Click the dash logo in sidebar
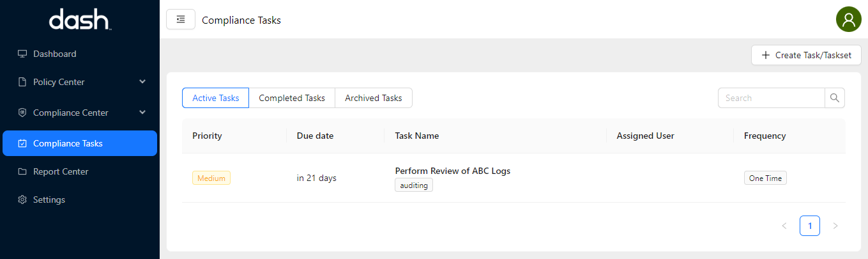Viewport: 868px width, 259px height. point(80,20)
